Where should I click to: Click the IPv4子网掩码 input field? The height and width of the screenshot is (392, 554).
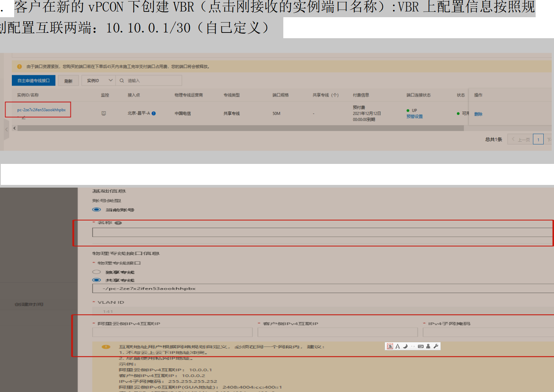(x=488, y=332)
